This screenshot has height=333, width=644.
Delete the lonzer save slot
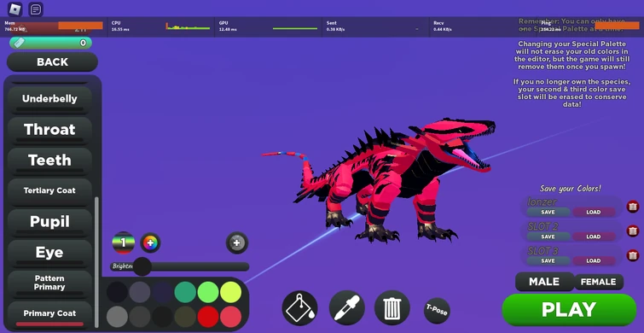pyautogui.click(x=633, y=207)
